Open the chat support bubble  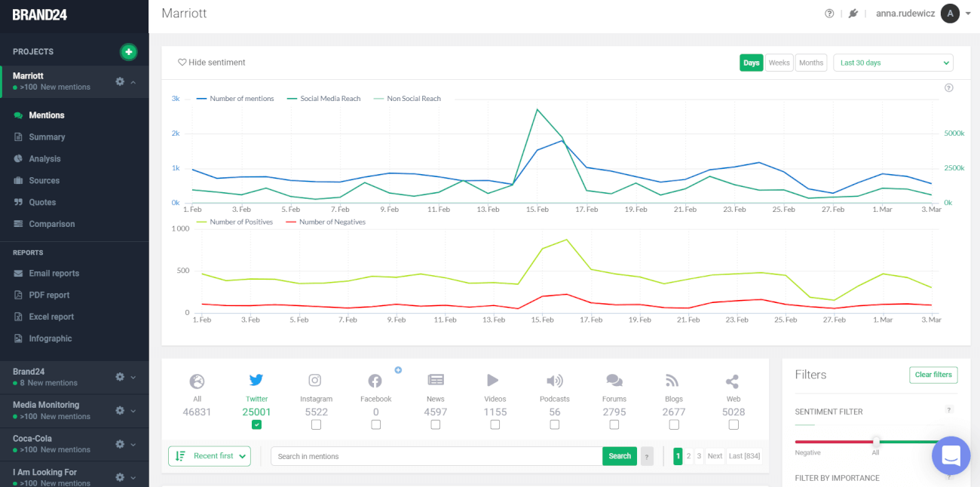(951, 455)
